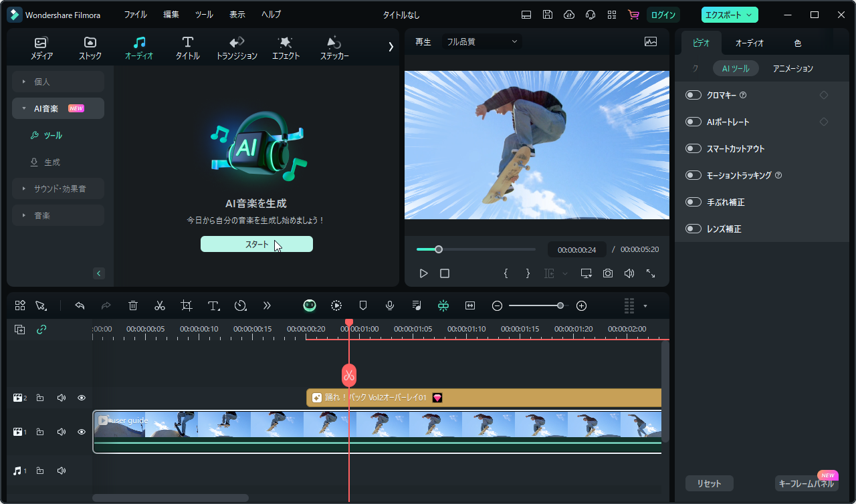
Task: Toggle the クロマキー switch
Action: coord(693,95)
